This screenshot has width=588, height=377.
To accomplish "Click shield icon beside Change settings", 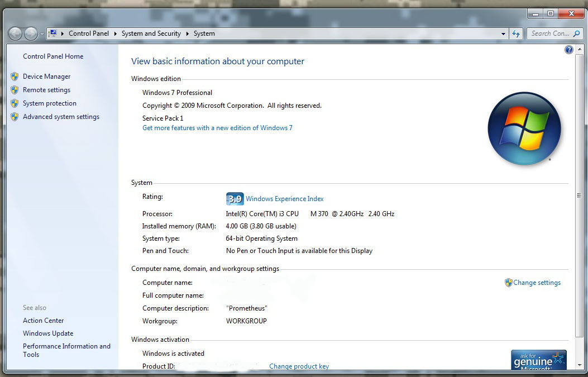I will 508,283.
